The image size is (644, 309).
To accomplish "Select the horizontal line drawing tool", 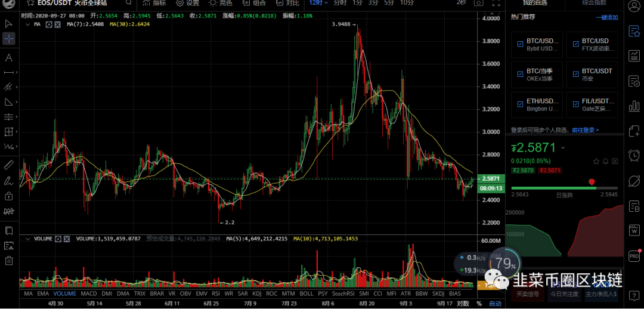I will click(8, 72).
